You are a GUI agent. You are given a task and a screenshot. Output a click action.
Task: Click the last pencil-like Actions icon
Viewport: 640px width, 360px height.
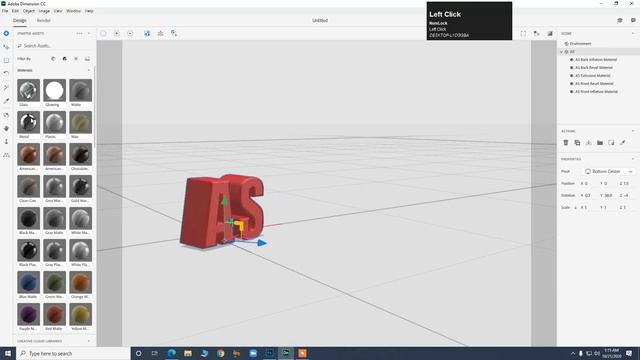pyautogui.click(x=622, y=143)
